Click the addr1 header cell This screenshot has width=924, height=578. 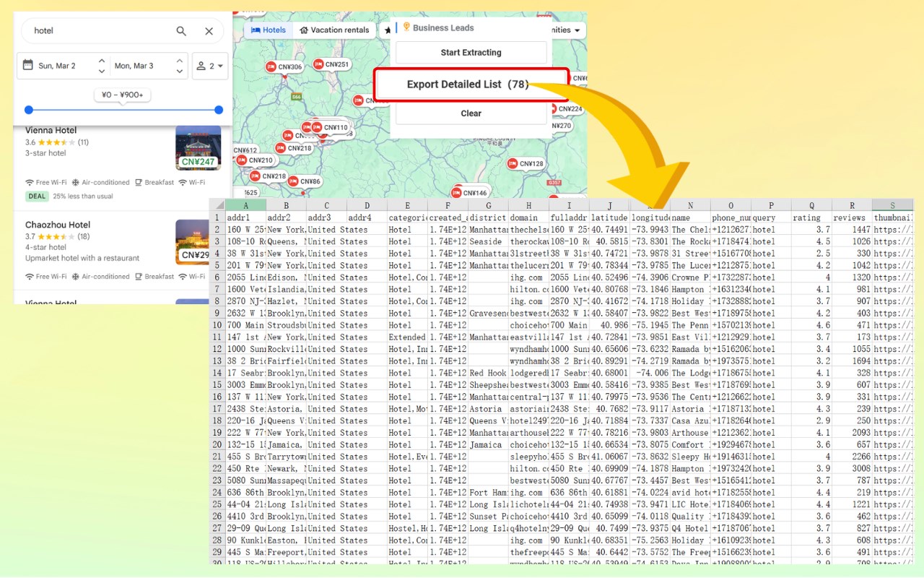click(x=245, y=217)
